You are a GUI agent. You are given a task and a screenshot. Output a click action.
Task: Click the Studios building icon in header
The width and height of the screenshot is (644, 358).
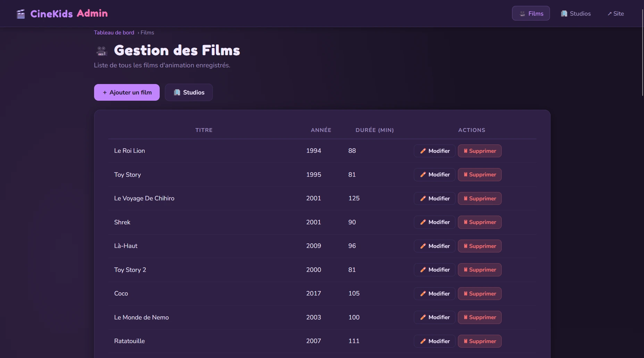pos(564,14)
